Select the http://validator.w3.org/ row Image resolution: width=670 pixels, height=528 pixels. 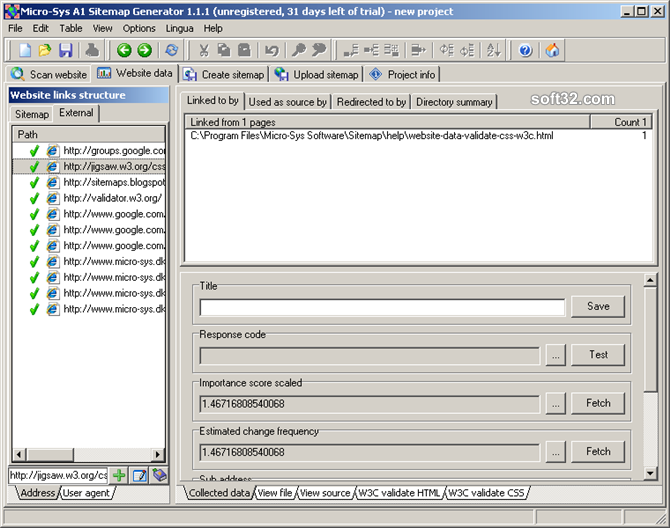[x=89, y=198]
